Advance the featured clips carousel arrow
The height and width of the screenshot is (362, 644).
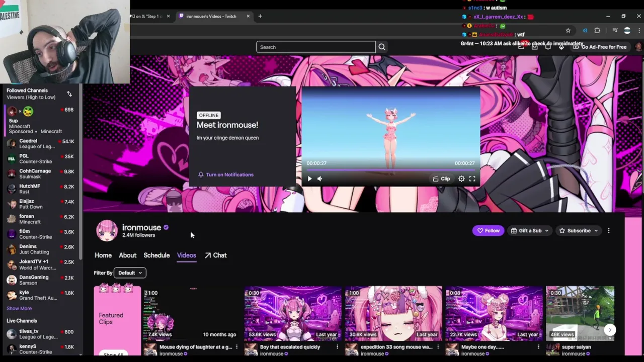click(x=610, y=330)
